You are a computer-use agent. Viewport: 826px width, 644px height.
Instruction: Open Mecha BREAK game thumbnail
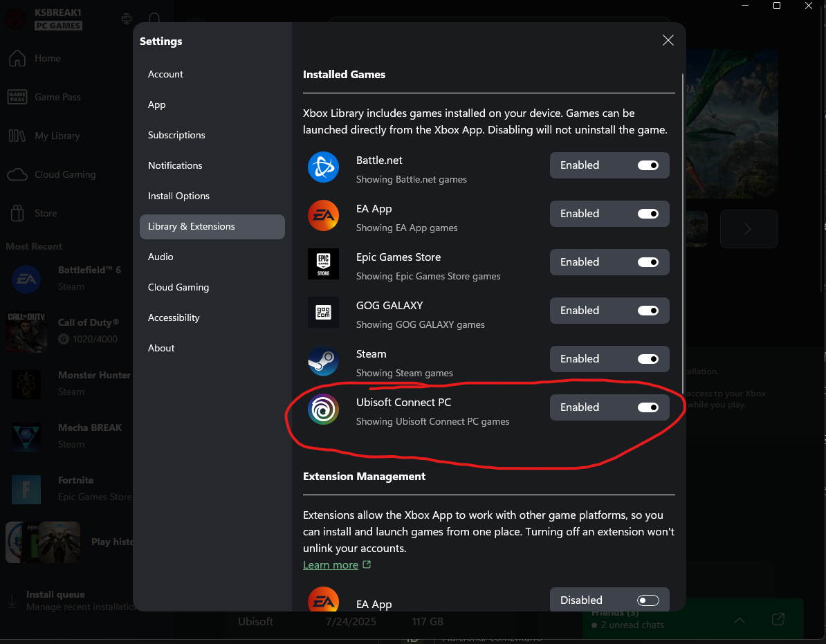26,436
